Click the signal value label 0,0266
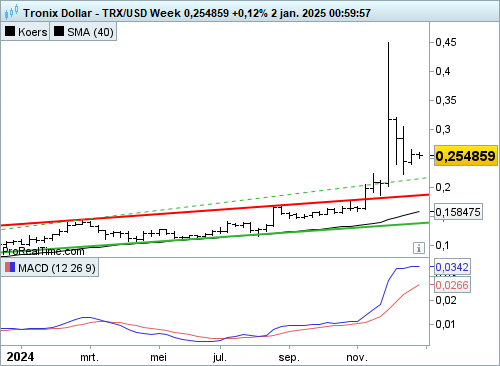500x366 pixels. point(452,285)
